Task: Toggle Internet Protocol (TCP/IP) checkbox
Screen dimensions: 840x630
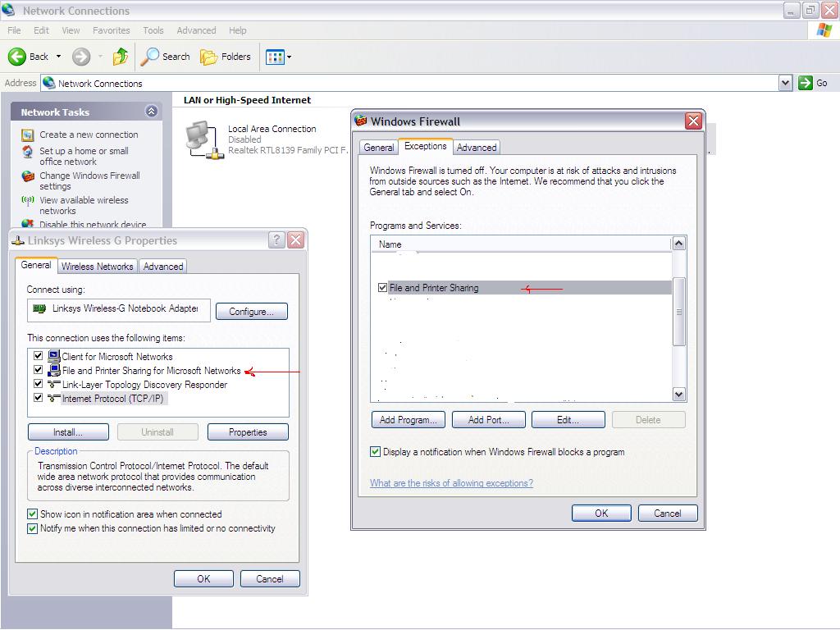Action: click(38, 398)
